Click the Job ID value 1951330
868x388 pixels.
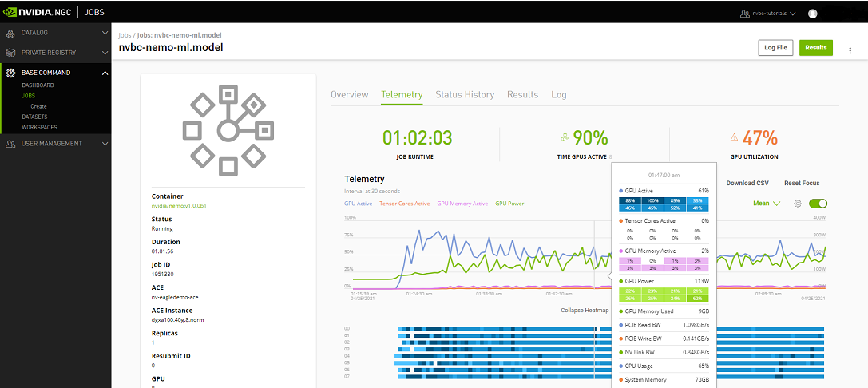(161, 275)
